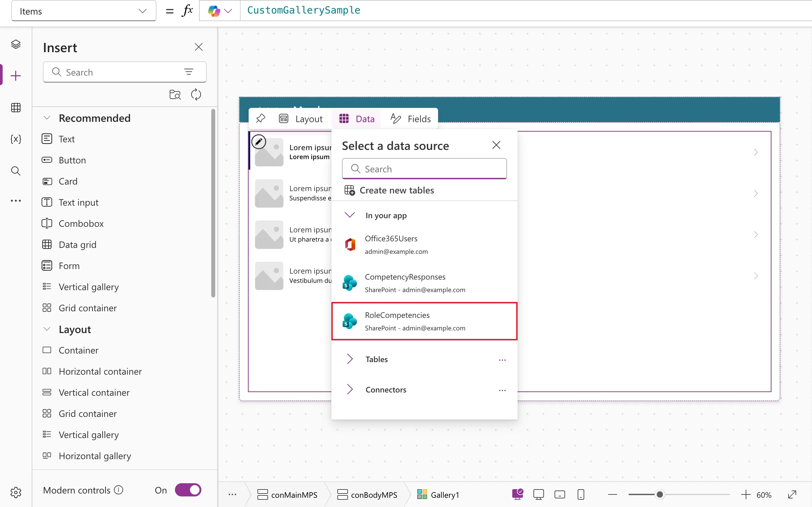Select the CompetencyResponses data source
This screenshot has width=812, height=507.
tap(424, 283)
